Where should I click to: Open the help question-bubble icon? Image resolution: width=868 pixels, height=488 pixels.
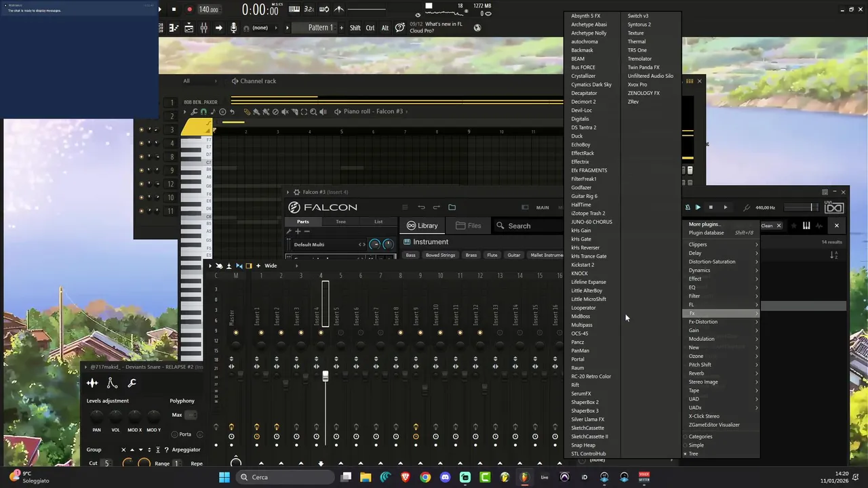pos(400,27)
